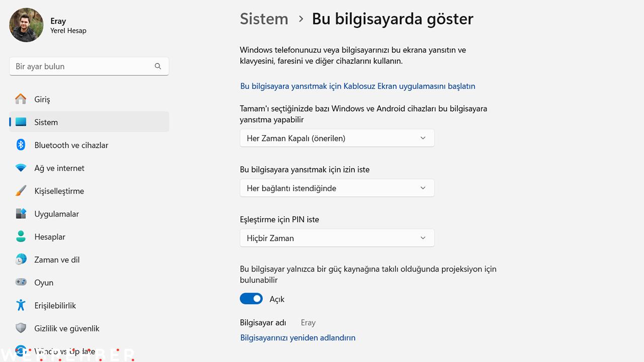Viewport: 644px width, 362px height.
Task: Click the 'Bilgisayar adı' label
Action: (x=263, y=323)
